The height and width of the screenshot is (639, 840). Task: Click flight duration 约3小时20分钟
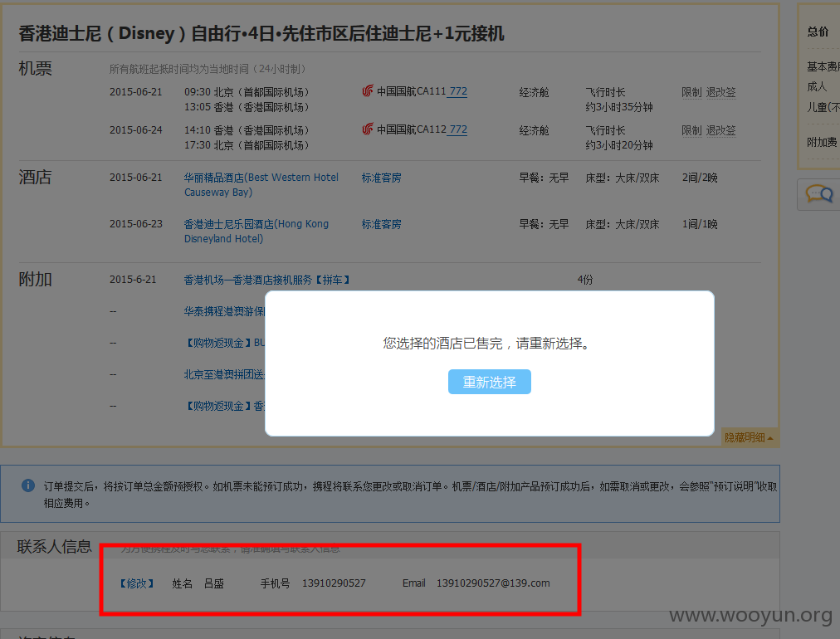click(618, 145)
